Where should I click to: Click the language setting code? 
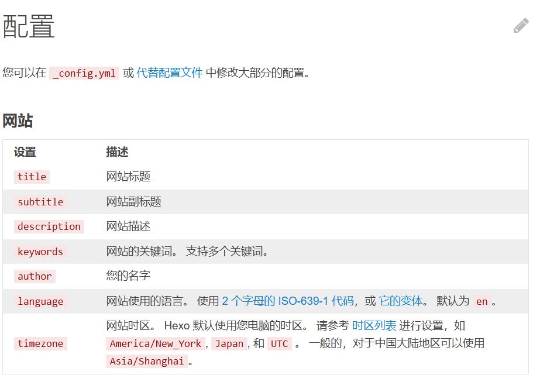[x=40, y=302]
